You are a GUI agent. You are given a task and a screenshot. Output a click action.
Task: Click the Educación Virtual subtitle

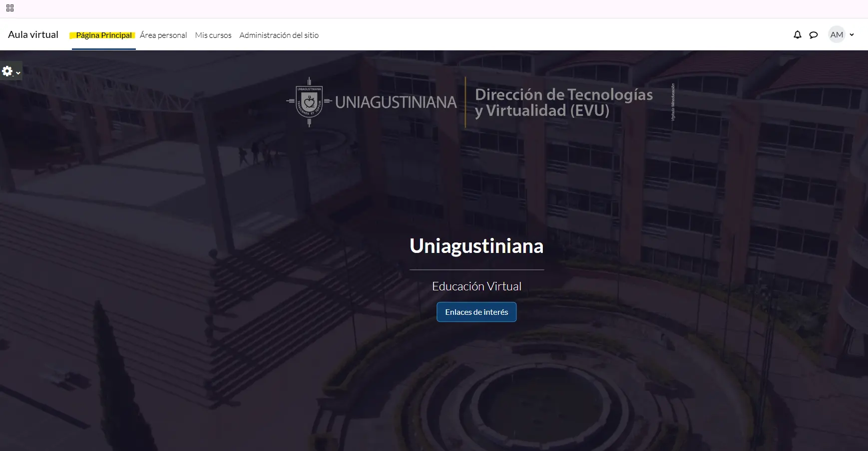point(476,286)
